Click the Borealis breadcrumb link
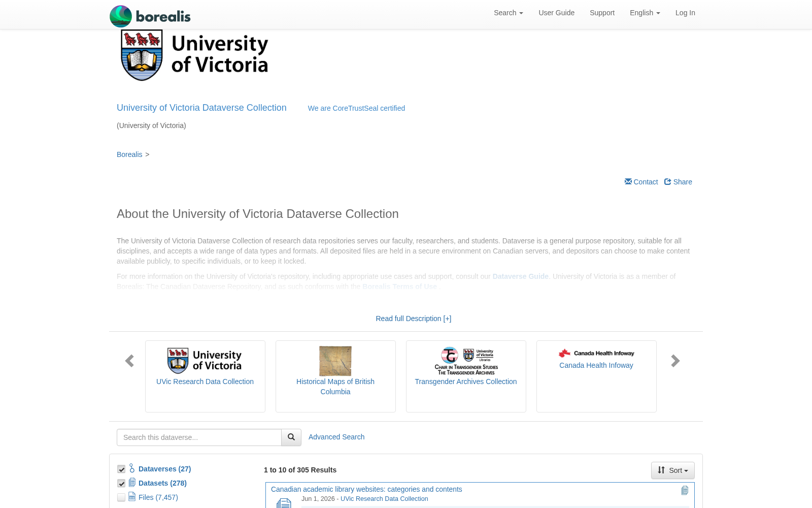The width and height of the screenshot is (812, 508). coord(129,154)
